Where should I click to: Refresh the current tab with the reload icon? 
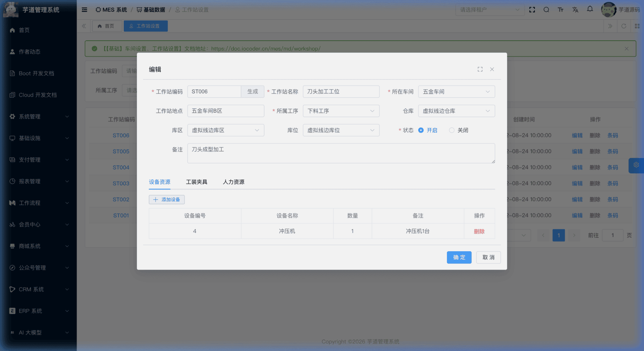point(624,26)
